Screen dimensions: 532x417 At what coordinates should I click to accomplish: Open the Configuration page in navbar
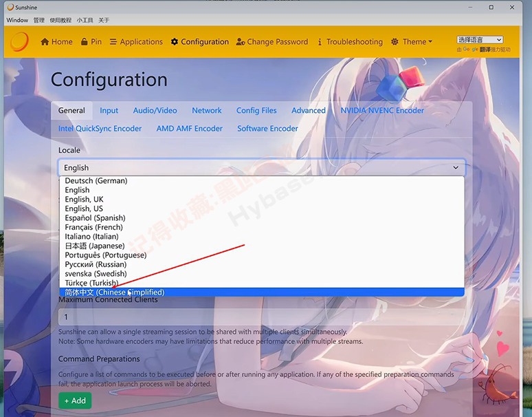click(x=200, y=42)
